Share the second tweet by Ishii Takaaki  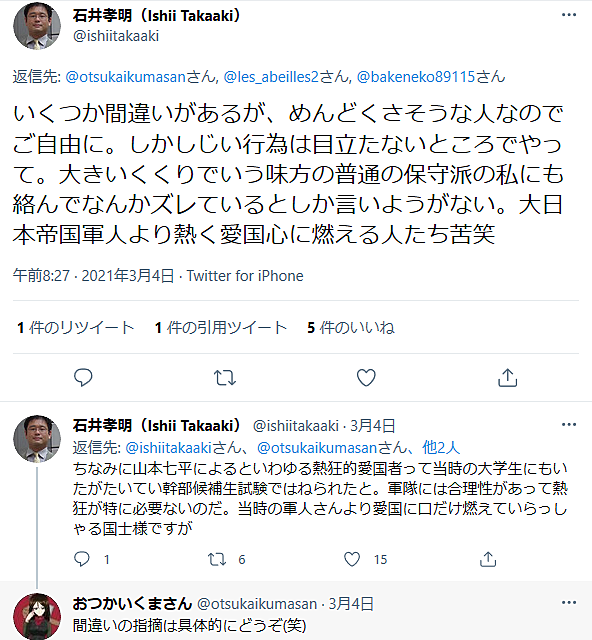pos(488,559)
